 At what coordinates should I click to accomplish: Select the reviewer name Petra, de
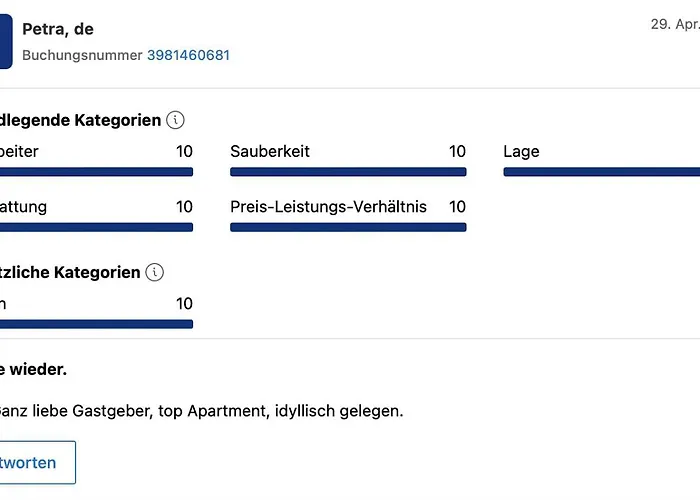click(58, 29)
